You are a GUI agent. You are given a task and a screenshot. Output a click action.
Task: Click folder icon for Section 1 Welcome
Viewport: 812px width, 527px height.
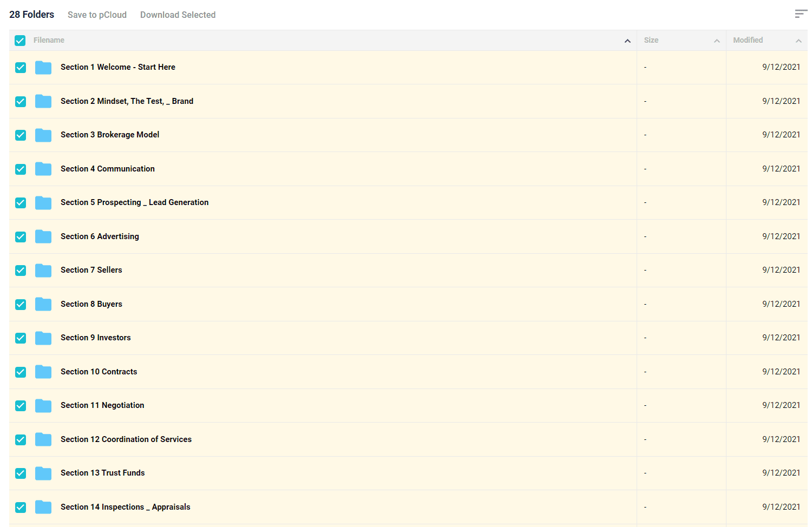tap(43, 68)
